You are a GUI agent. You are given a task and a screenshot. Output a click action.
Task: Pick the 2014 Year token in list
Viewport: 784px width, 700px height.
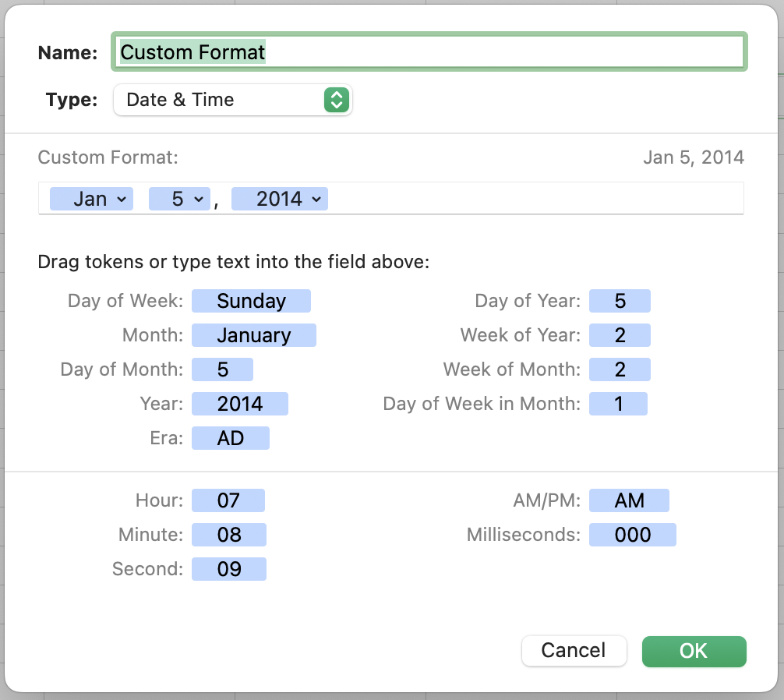coord(240,404)
